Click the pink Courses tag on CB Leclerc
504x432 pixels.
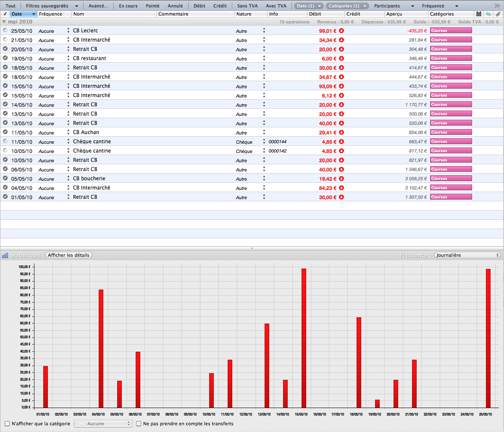coord(451,31)
